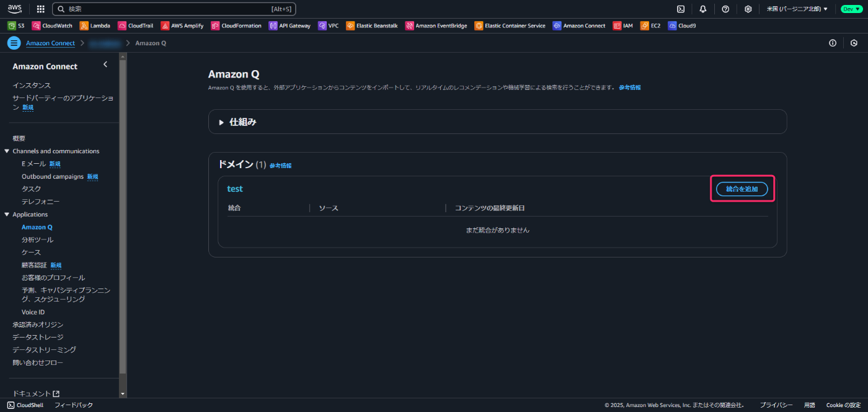Image resolution: width=868 pixels, height=412 pixels.
Task: Go to Amazon Connect breadcrumb
Action: [x=50, y=43]
